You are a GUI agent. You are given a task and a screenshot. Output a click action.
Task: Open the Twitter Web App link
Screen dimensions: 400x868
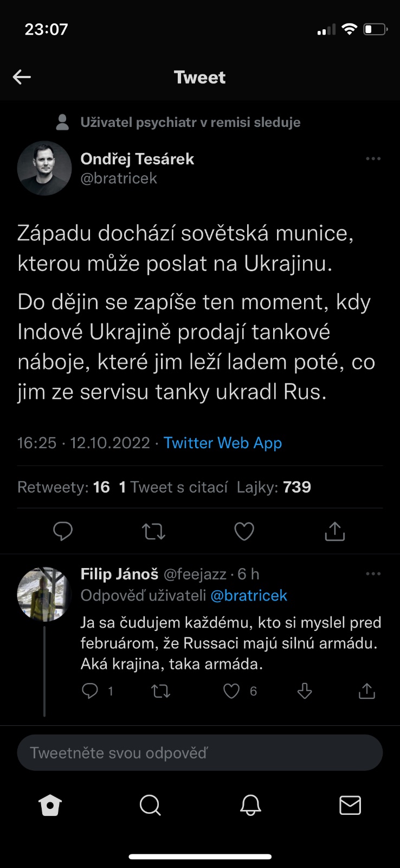(223, 443)
